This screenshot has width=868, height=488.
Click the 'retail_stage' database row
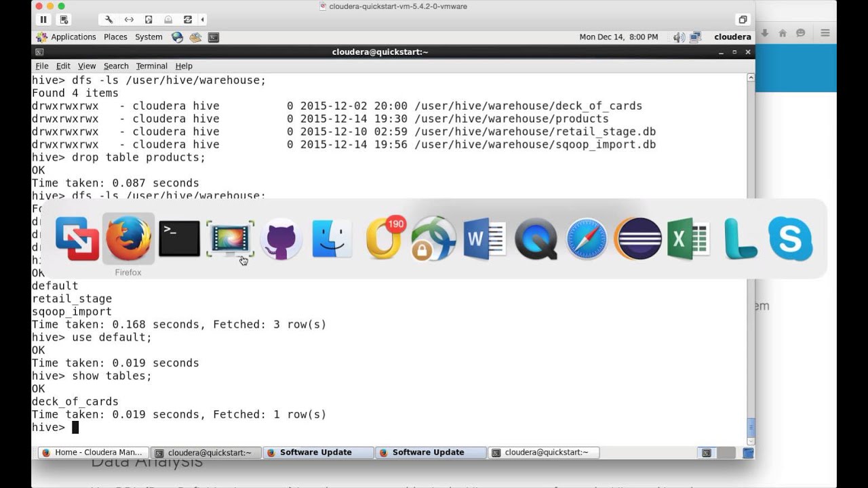[x=72, y=298]
